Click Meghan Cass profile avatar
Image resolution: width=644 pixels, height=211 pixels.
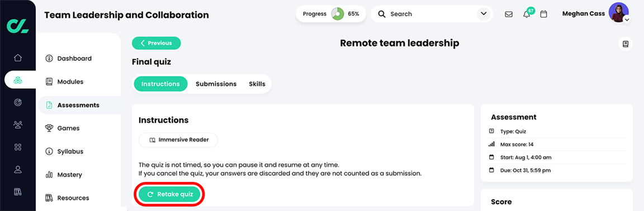pos(618,12)
